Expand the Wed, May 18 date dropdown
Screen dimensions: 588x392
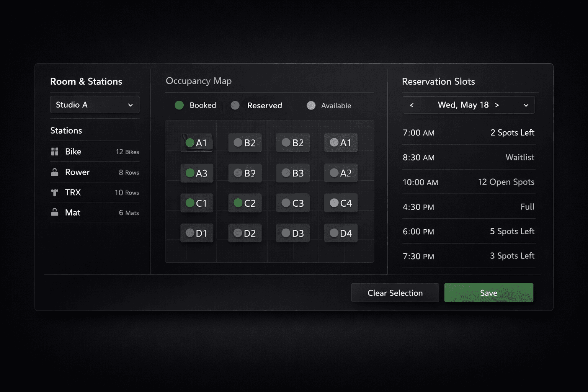coord(526,105)
